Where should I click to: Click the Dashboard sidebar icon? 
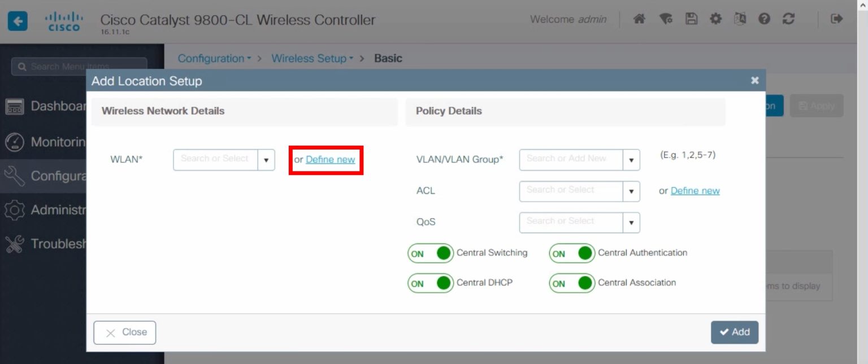[x=14, y=107]
